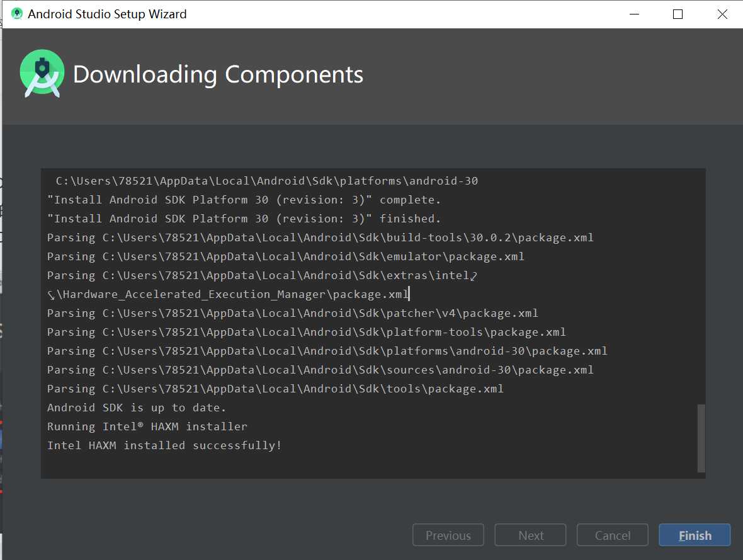The height and width of the screenshot is (560, 743).
Task: Click the 'Android Studio Setup Wizard' window title
Action: click(x=107, y=14)
